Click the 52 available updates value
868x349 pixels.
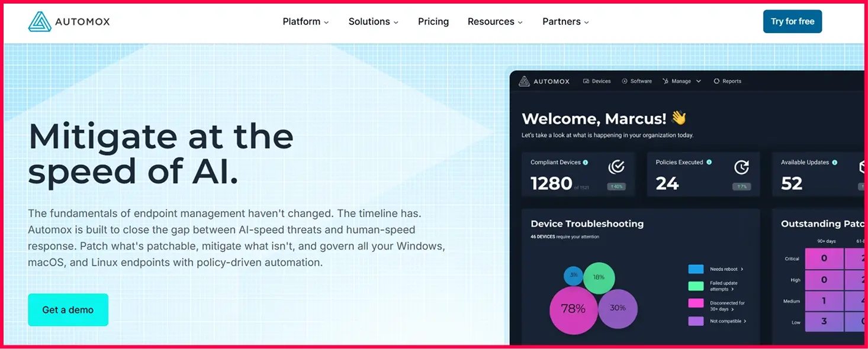pyautogui.click(x=792, y=184)
